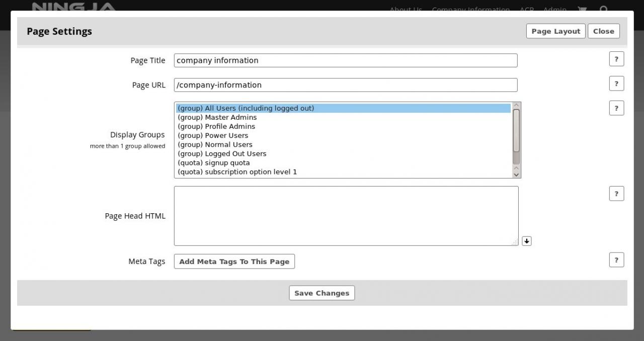The image size is (644, 341).
Task: Select signup quota option
Action: click(214, 162)
